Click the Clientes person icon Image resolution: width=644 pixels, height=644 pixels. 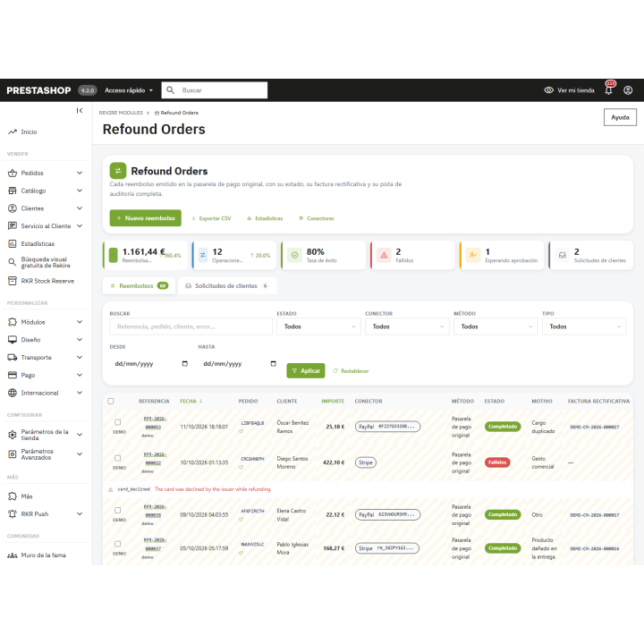click(13, 208)
